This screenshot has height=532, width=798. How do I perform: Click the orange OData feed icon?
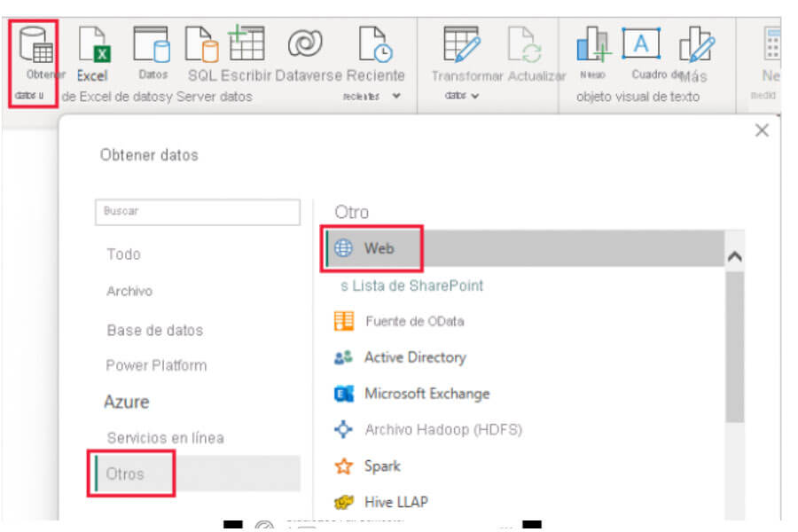click(344, 321)
